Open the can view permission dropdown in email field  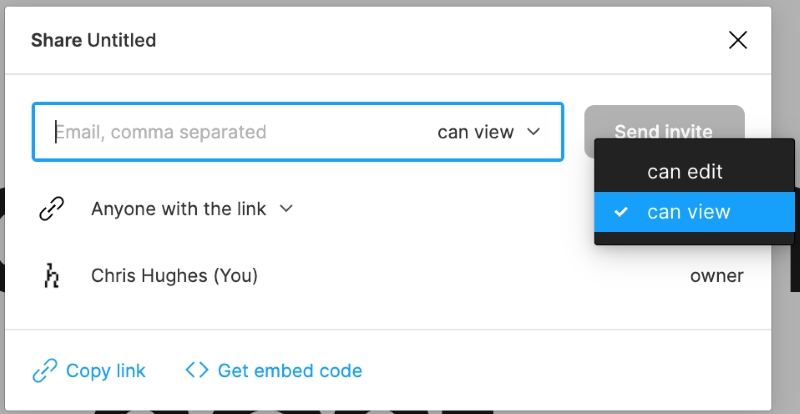click(489, 132)
